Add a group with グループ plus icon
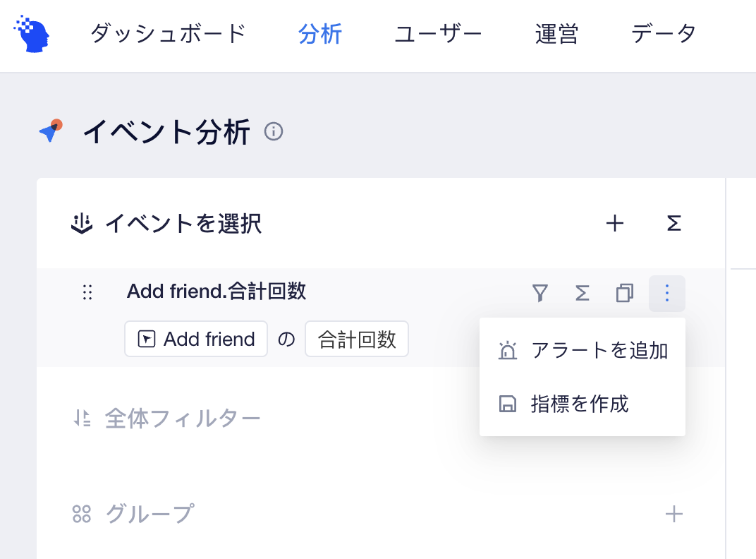The height and width of the screenshot is (559, 756). [x=673, y=514]
